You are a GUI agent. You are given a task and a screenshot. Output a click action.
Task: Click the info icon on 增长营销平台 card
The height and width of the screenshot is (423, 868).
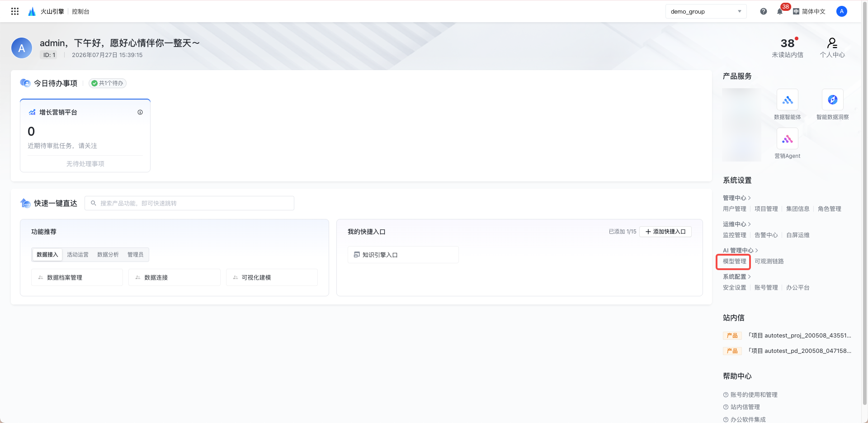[140, 112]
